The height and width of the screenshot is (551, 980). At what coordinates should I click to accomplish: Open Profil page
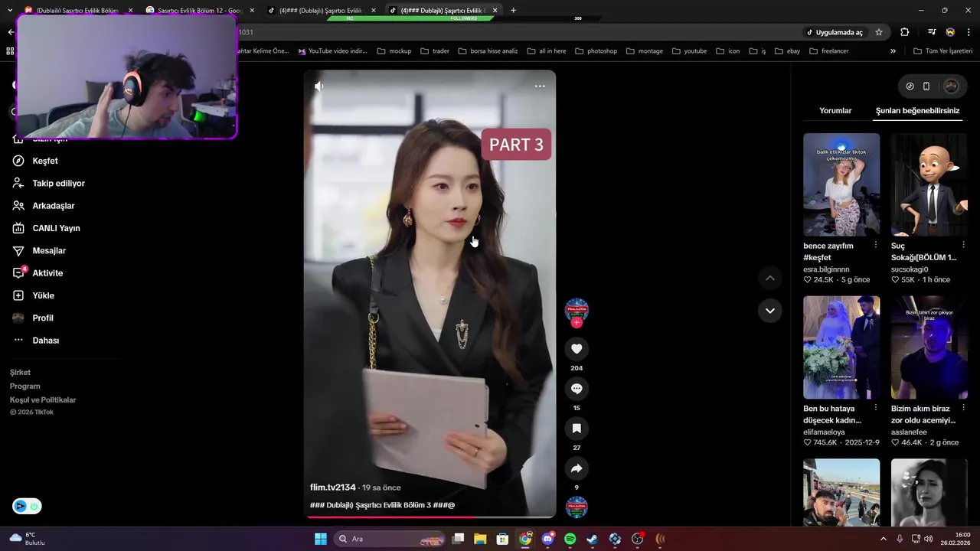pyautogui.click(x=33, y=318)
